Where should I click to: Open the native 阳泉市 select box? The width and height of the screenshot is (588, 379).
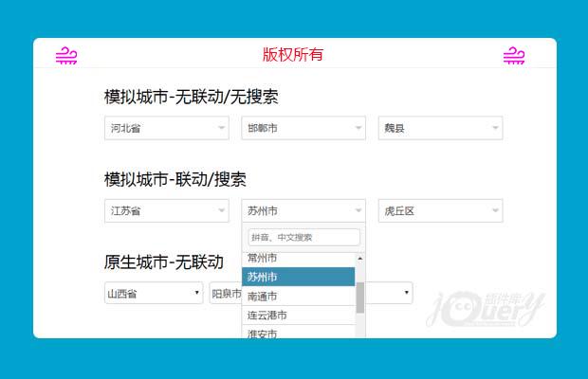(225, 294)
